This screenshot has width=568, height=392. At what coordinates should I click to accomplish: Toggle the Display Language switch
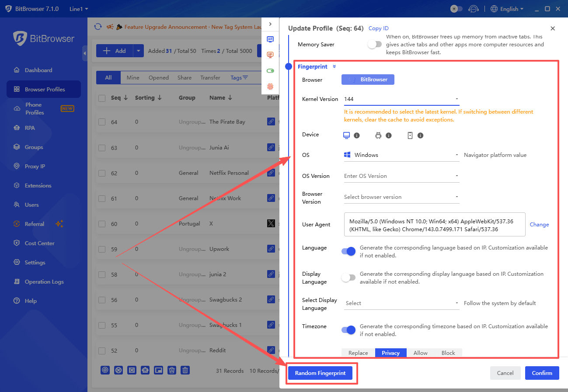tap(348, 278)
